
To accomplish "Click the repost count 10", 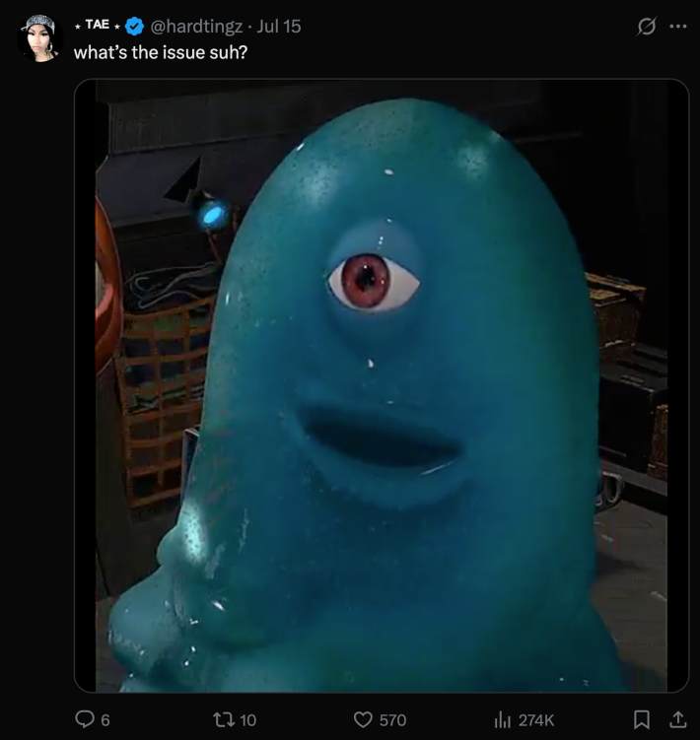I will tap(247, 720).
